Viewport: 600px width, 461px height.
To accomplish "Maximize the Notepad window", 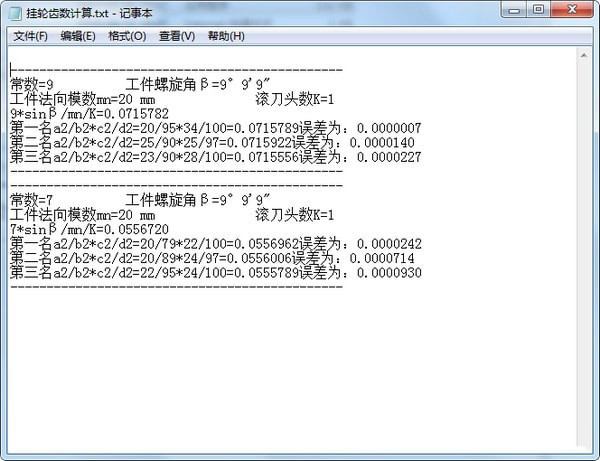I will point(538,9).
